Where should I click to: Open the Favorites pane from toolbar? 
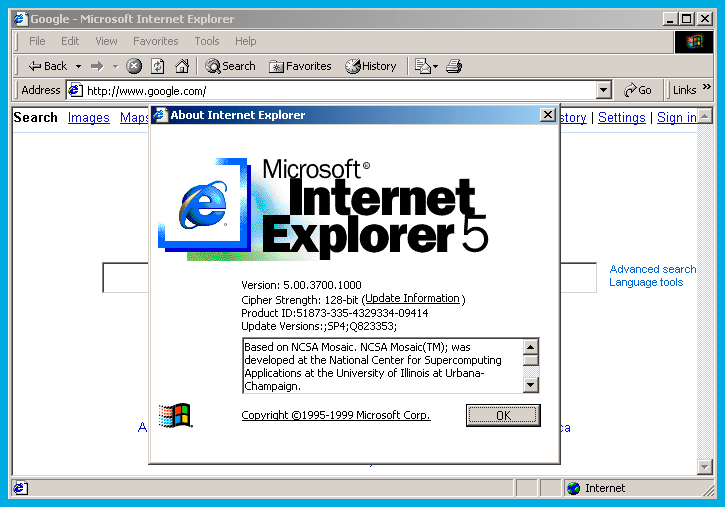tap(300, 66)
